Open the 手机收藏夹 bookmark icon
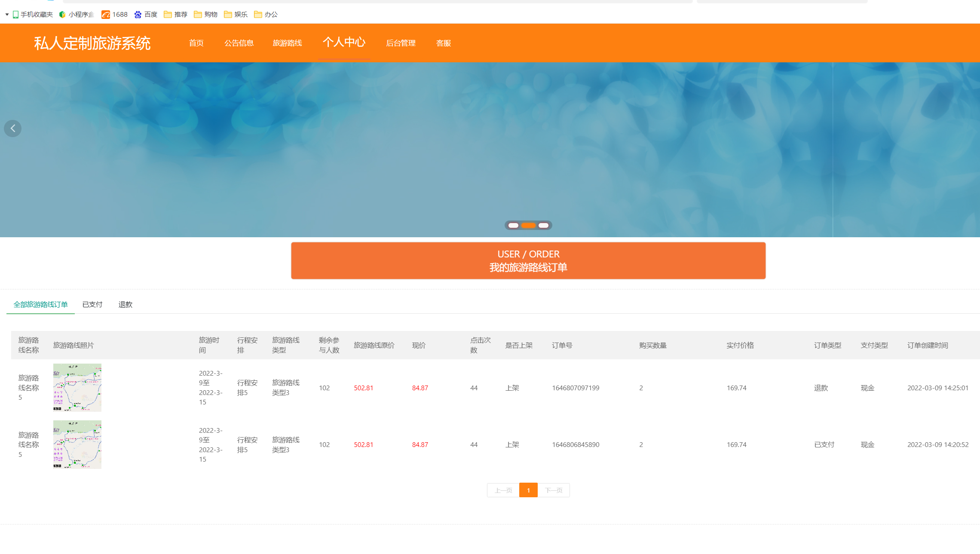 pyautogui.click(x=16, y=15)
